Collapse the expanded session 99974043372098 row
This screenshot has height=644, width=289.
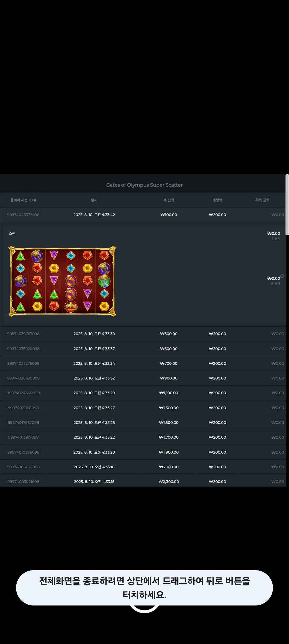143,215
